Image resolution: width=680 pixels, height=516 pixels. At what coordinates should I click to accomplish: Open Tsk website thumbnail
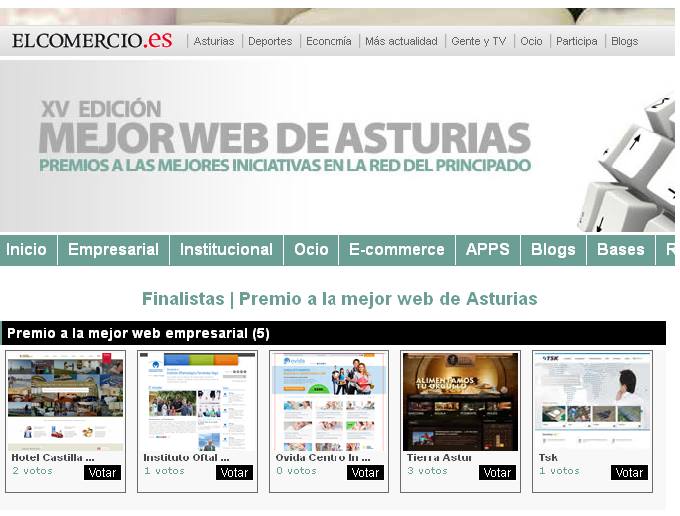tap(592, 402)
